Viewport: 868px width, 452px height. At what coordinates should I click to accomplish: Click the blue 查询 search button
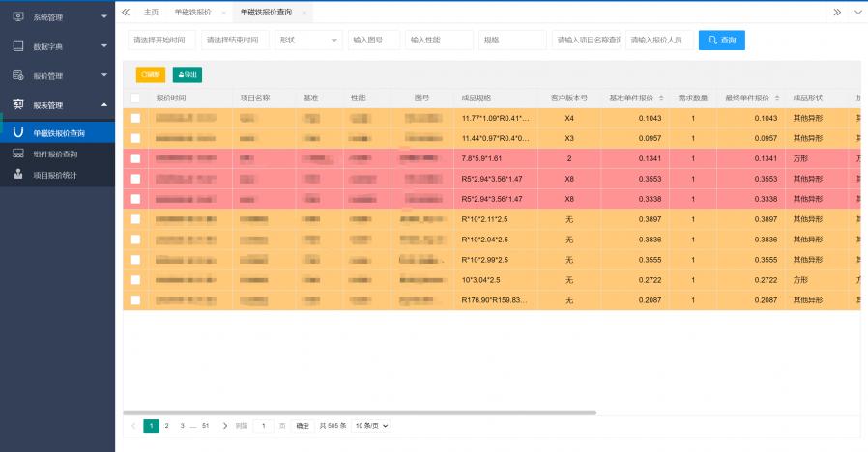[x=721, y=40]
